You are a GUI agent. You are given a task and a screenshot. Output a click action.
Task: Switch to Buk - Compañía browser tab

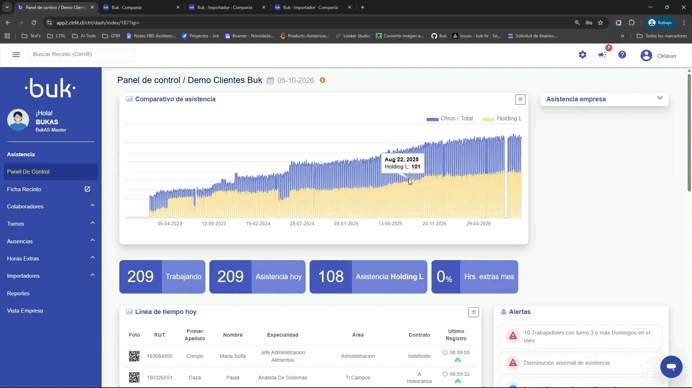140,8
